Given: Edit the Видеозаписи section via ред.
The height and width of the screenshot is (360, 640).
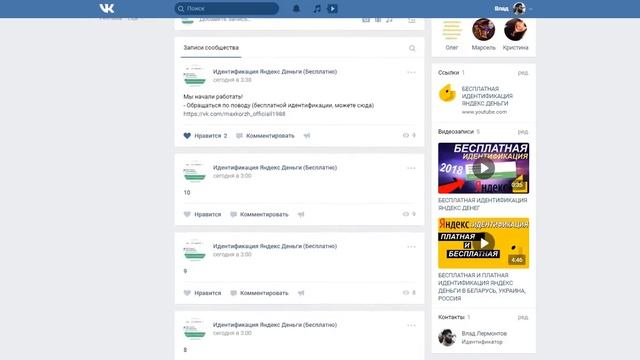Looking at the screenshot, I should pyautogui.click(x=523, y=132).
